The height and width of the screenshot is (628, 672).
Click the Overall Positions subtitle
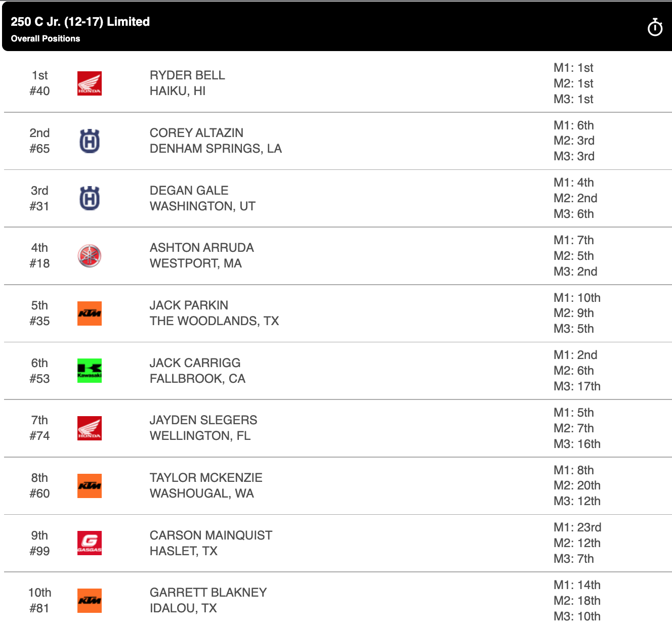(46, 38)
